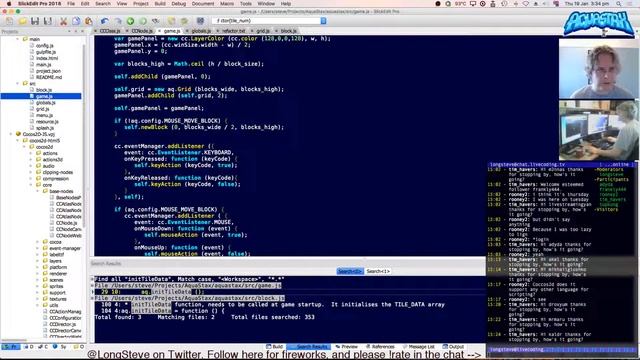Click the green navigate back icon
This screenshot has width=640, height=360.
(x=130, y=21)
